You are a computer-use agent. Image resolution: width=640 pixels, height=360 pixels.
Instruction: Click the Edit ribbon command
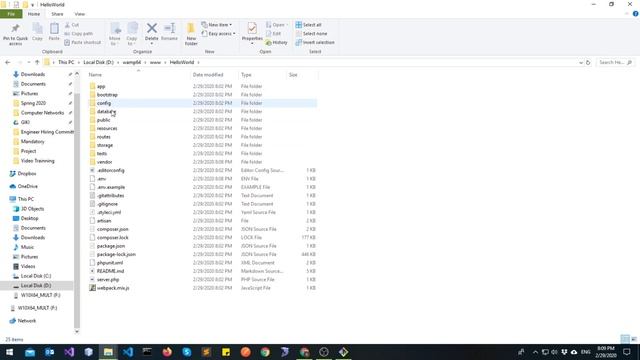pos(274,33)
